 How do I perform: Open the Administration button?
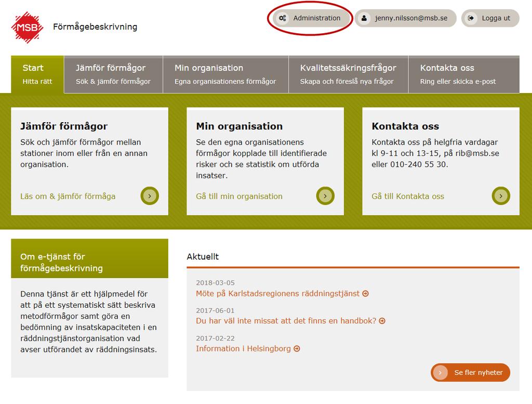[312, 18]
